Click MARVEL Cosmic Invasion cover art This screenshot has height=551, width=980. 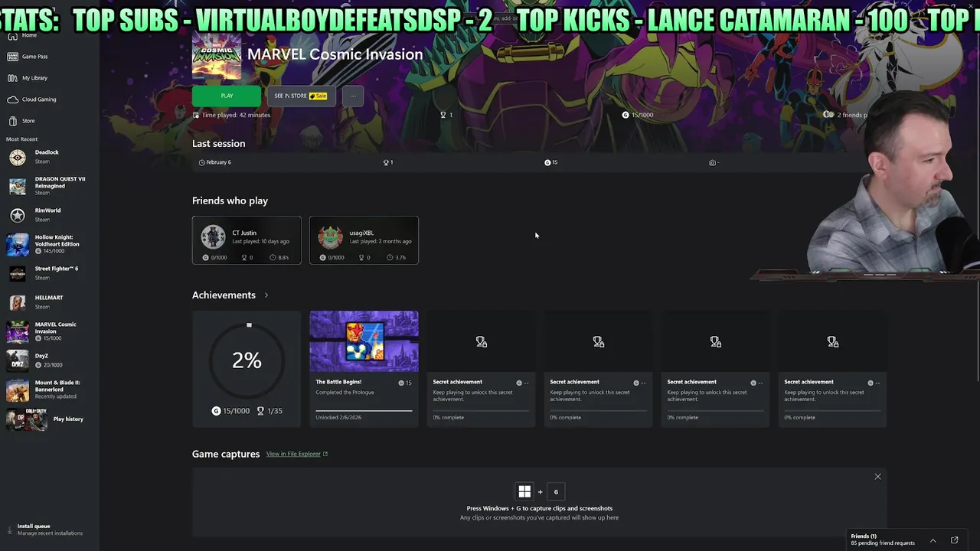click(x=217, y=56)
